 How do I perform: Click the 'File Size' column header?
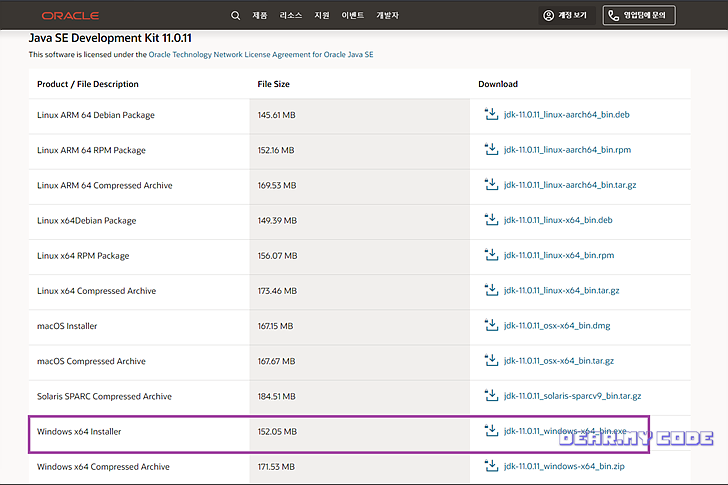(273, 84)
